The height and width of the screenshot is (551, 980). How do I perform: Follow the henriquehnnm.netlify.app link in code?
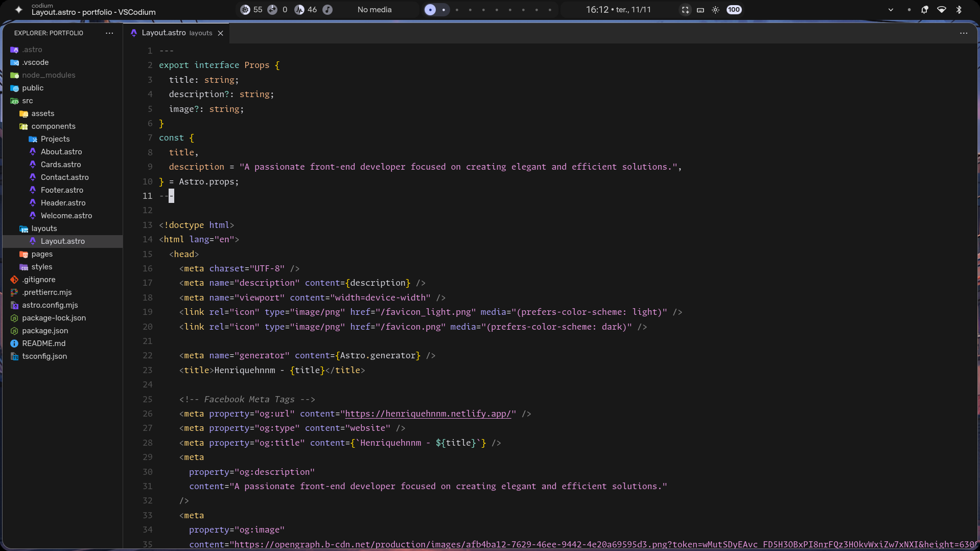click(x=428, y=414)
